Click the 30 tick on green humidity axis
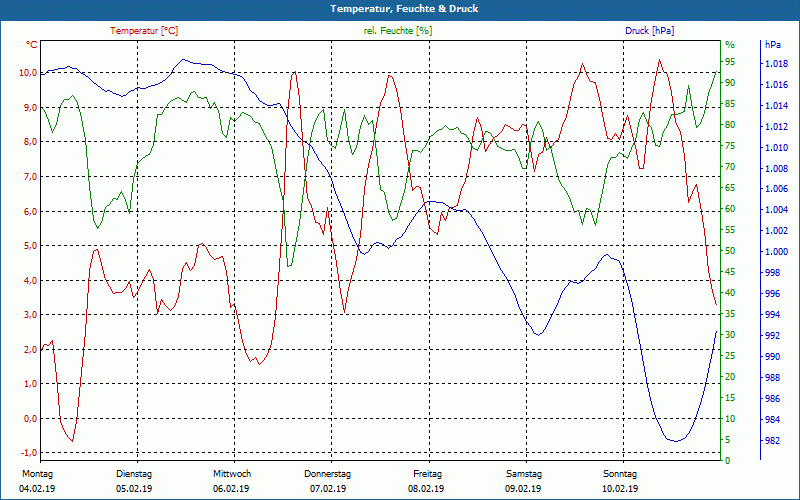800x500 pixels. [x=730, y=335]
